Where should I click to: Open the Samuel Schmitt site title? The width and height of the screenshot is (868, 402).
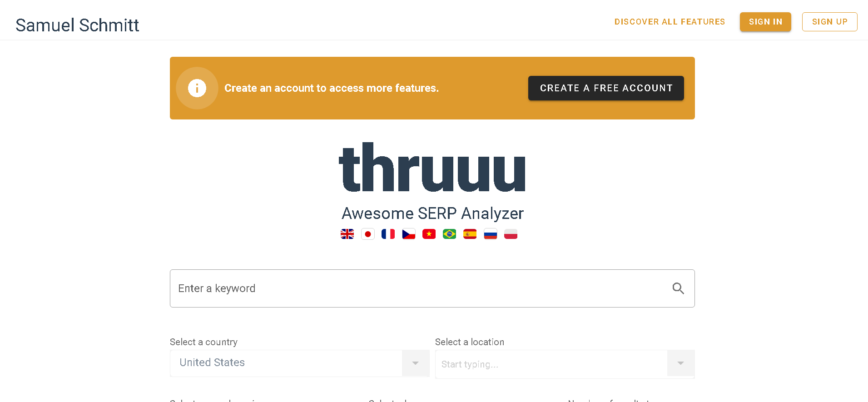tap(77, 25)
